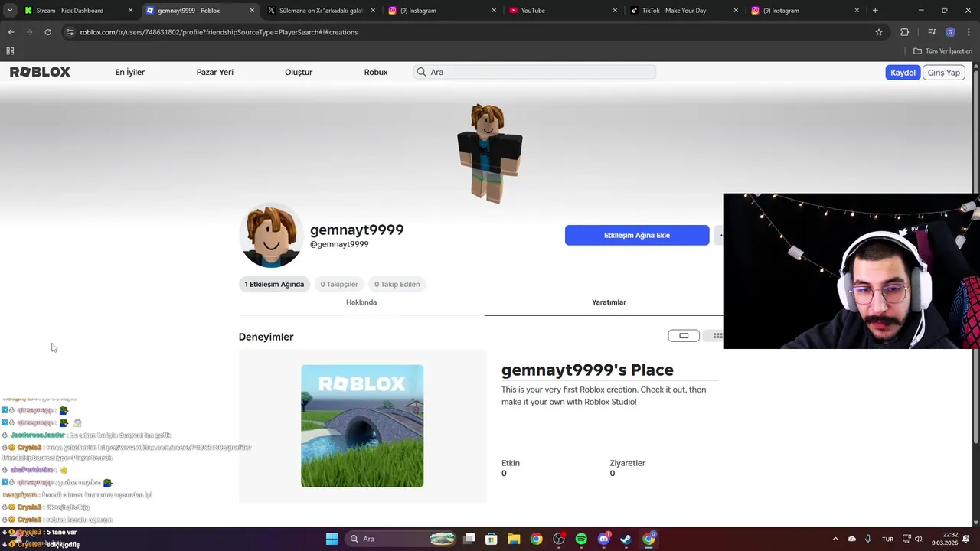Go back using the browser back arrow
The image size is (980, 551).
pos(11,32)
